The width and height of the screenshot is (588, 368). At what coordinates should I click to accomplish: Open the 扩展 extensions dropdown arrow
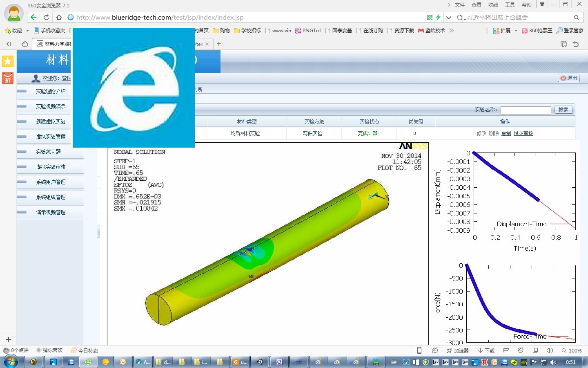[516, 31]
